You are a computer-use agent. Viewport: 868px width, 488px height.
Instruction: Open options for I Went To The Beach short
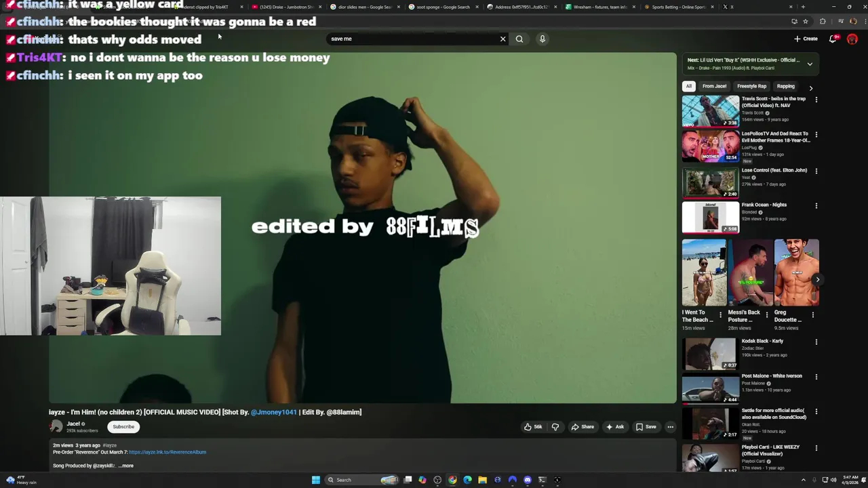[x=720, y=315]
